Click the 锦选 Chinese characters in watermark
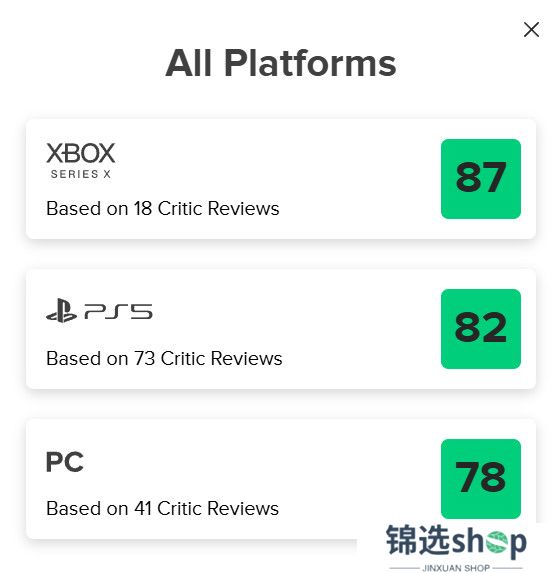557x573 pixels. (417, 539)
